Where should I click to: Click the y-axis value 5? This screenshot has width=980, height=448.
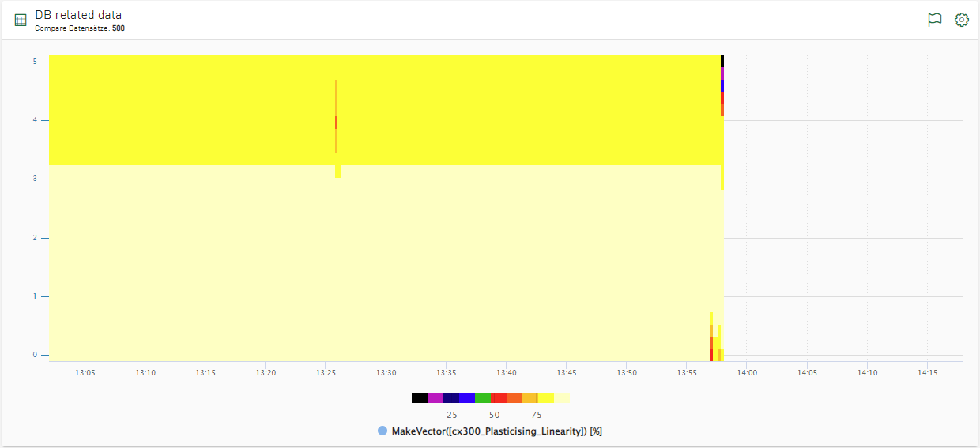(x=35, y=61)
